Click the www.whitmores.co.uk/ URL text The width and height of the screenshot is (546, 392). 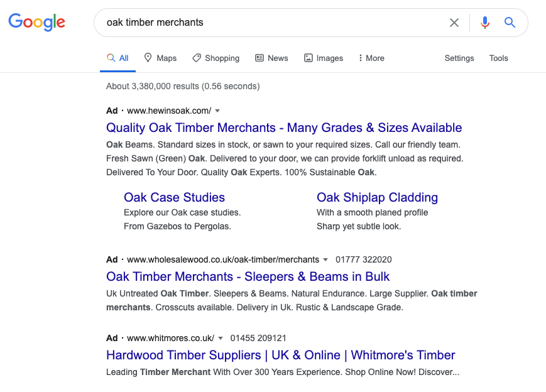point(170,338)
